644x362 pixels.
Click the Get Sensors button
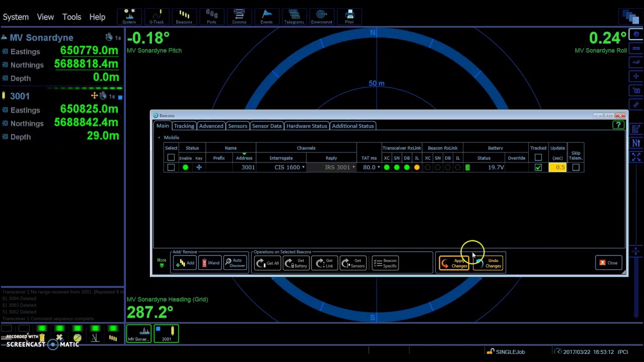pyautogui.click(x=353, y=263)
